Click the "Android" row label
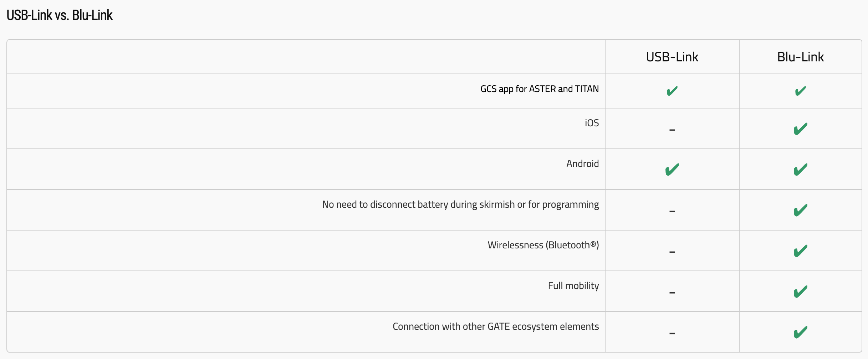The height and width of the screenshot is (359, 868). pyautogui.click(x=582, y=164)
